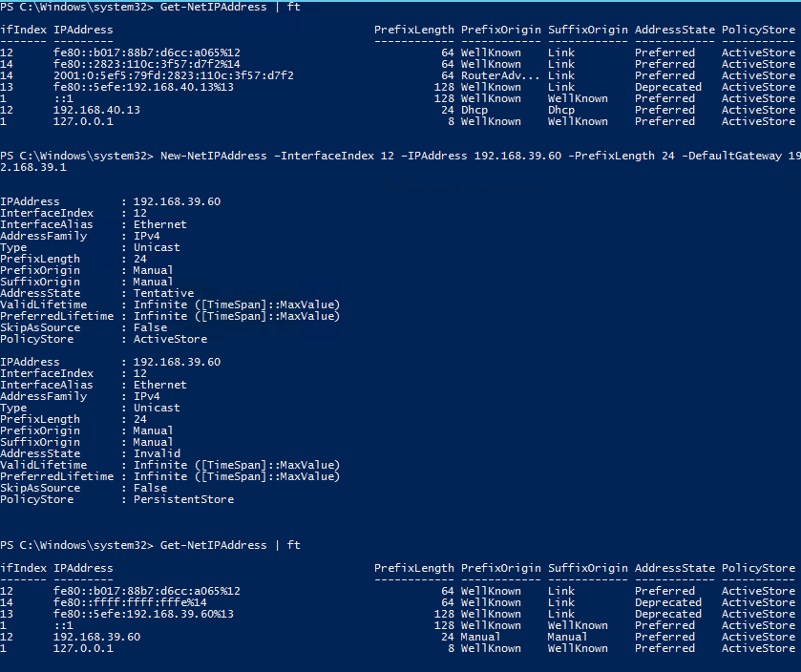Click the SuffixOrigin column header in the last table
This screenshot has width=801, height=672.
point(587,568)
